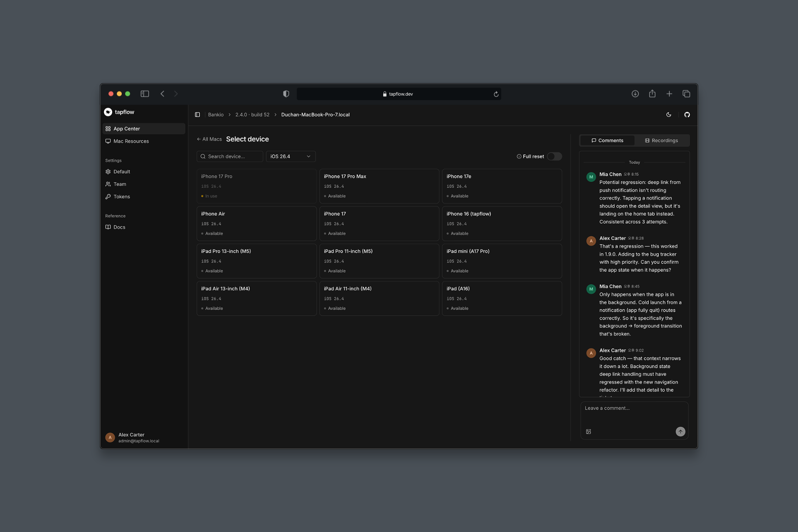Screen dimensions: 798x532
Task: Select iPad Pro 13-inch (M5) device
Action: (x=256, y=261)
